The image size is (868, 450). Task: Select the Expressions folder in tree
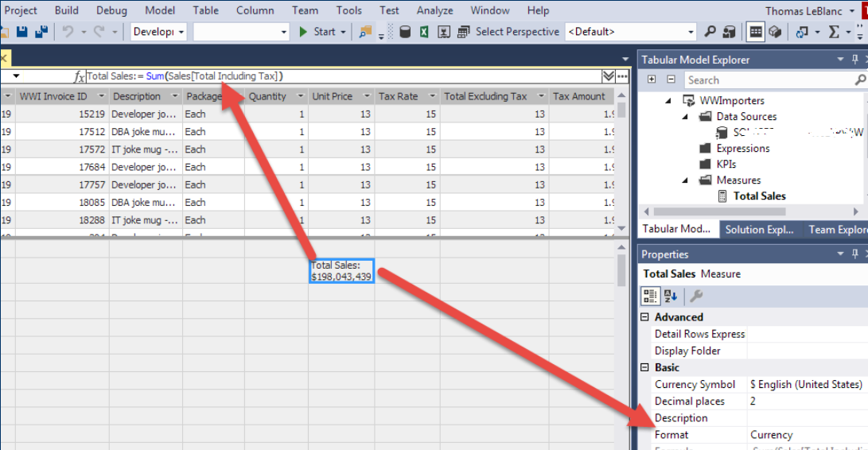point(742,149)
